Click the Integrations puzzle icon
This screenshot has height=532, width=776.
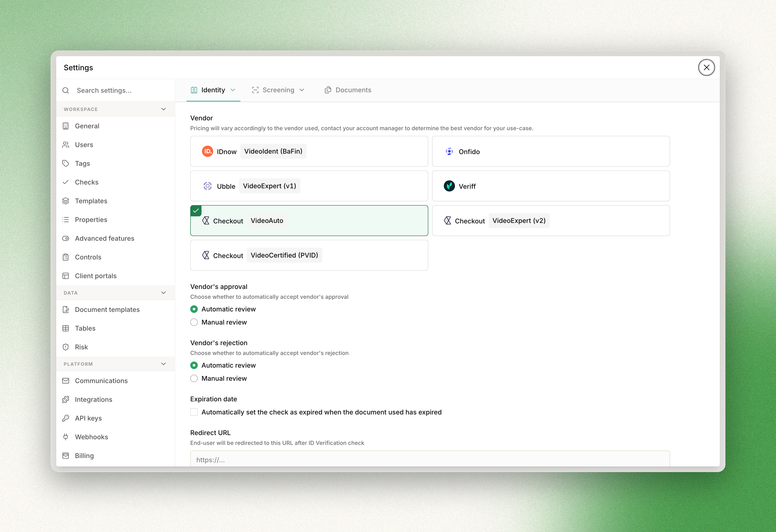(66, 399)
